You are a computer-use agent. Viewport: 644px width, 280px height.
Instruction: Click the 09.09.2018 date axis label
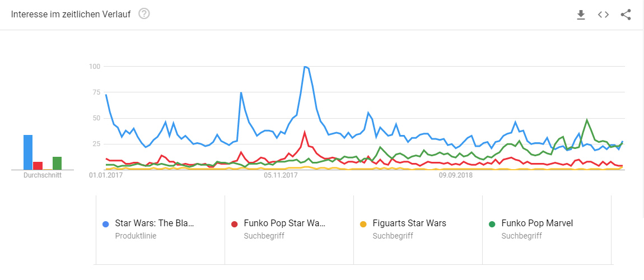(455, 176)
